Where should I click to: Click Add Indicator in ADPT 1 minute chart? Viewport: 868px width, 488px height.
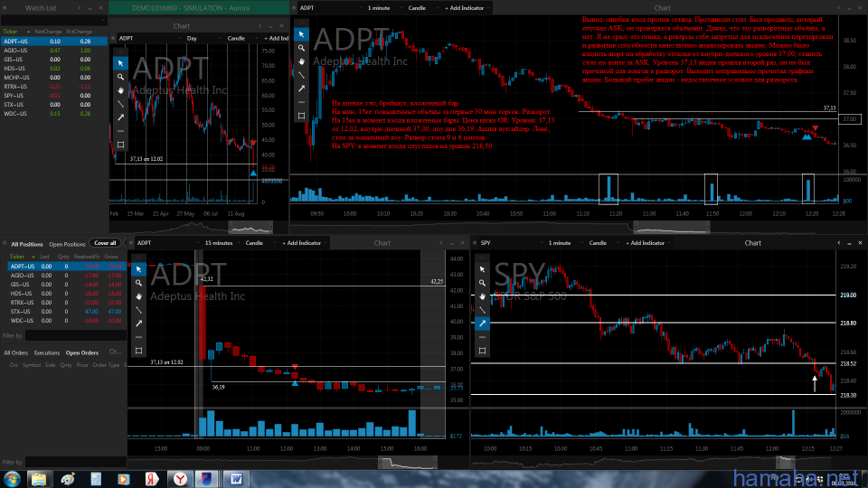point(467,8)
